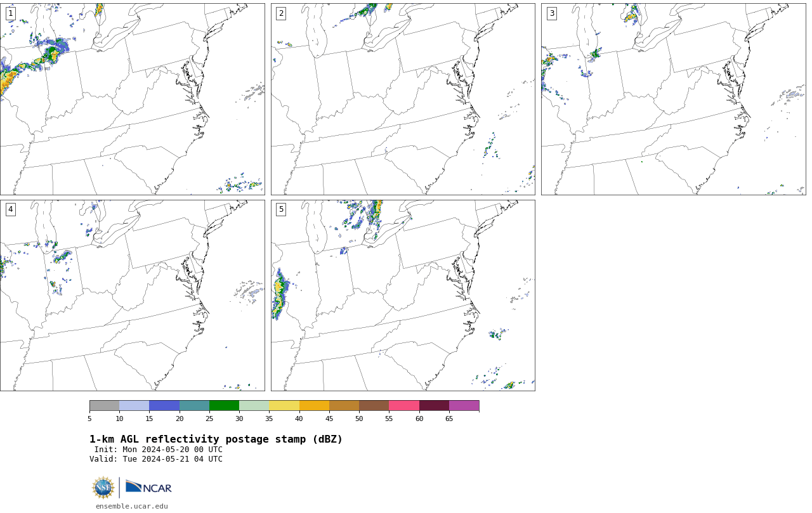Click the ensemble.ucar.edu text
Image resolution: width=812 pixels, height=513 pixels.
pyautogui.click(x=132, y=506)
